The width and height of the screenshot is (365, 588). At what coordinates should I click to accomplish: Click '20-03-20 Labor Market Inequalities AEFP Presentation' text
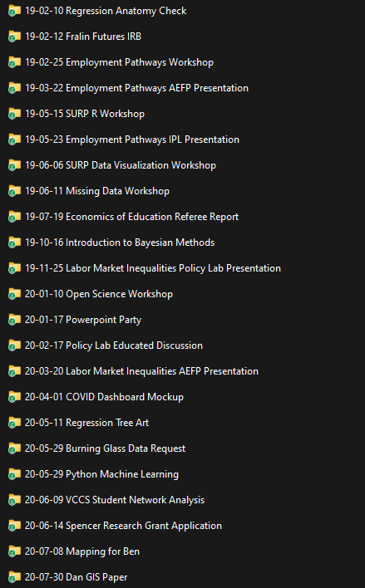[141, 371]
